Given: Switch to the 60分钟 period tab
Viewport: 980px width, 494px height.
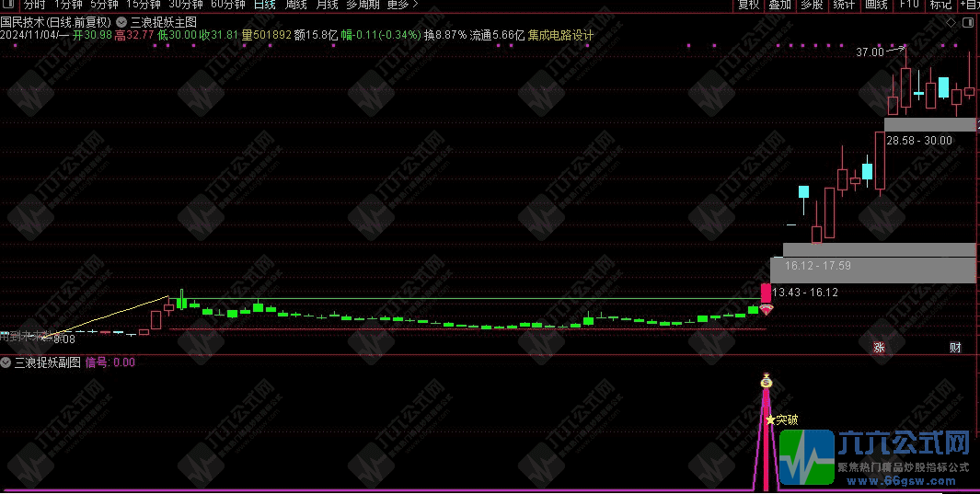Looking at the screenshot, I should [x=227, y=5].
